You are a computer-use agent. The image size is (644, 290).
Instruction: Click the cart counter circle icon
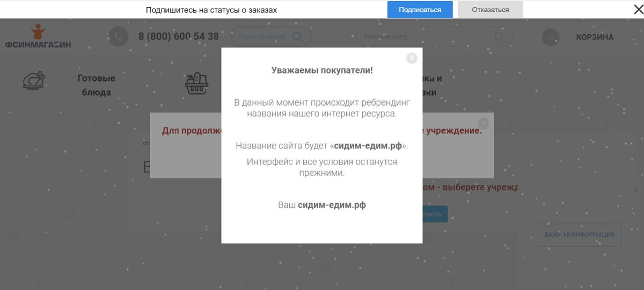tap(551, 37)
